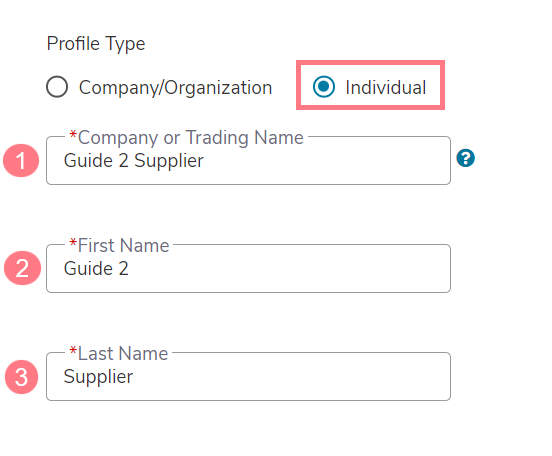Focus the Last Name input field

coord(249,376)
